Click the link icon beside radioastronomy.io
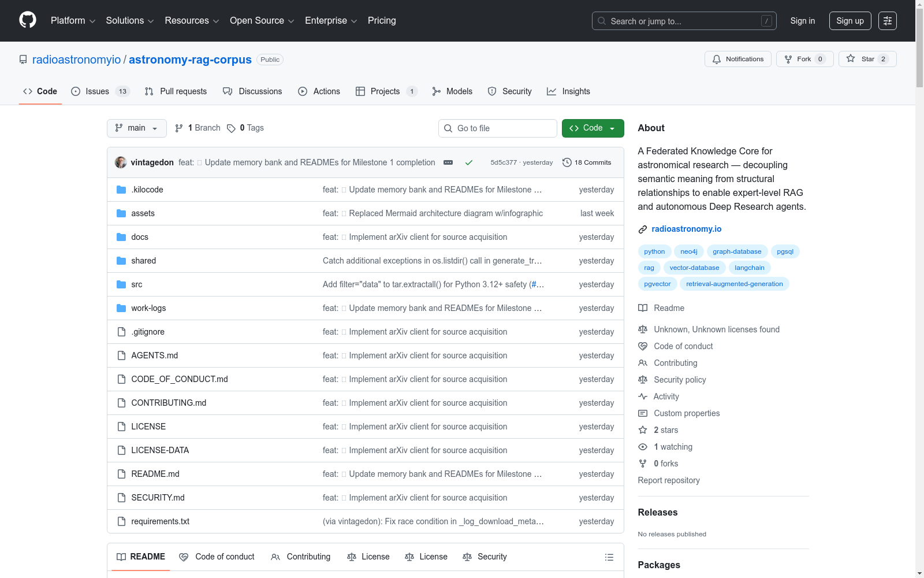 click(643, 229)
